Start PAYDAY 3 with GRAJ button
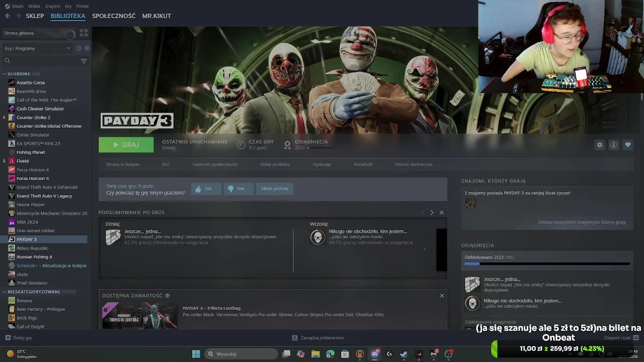The image size is (644, 362). point(126,145)
